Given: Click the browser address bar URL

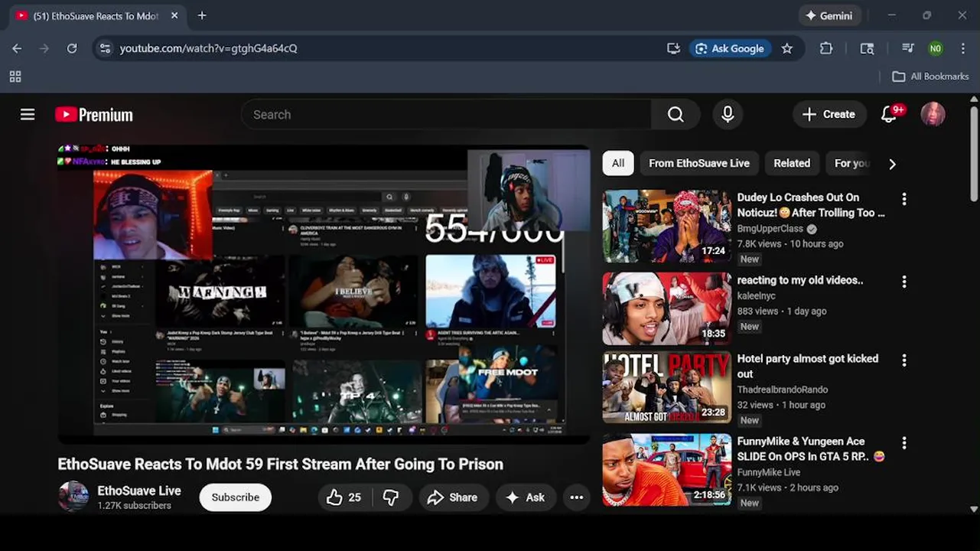Looking at the screenshot, I should pyautogui.click(x=208, y=48).
